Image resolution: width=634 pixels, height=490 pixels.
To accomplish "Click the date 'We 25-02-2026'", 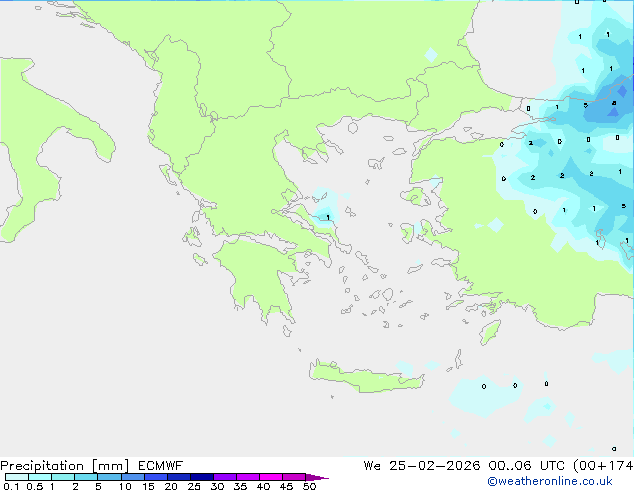I will click(422, 466).
